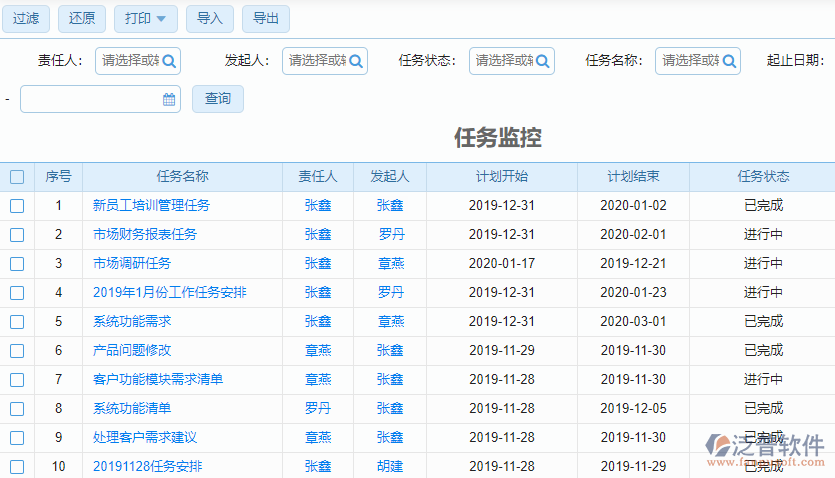Image resolution: width=835 pixels, height=478 pixels.
Task: Tick the checkbox for row 8 系统功能清单
Action: coord(17,409)
